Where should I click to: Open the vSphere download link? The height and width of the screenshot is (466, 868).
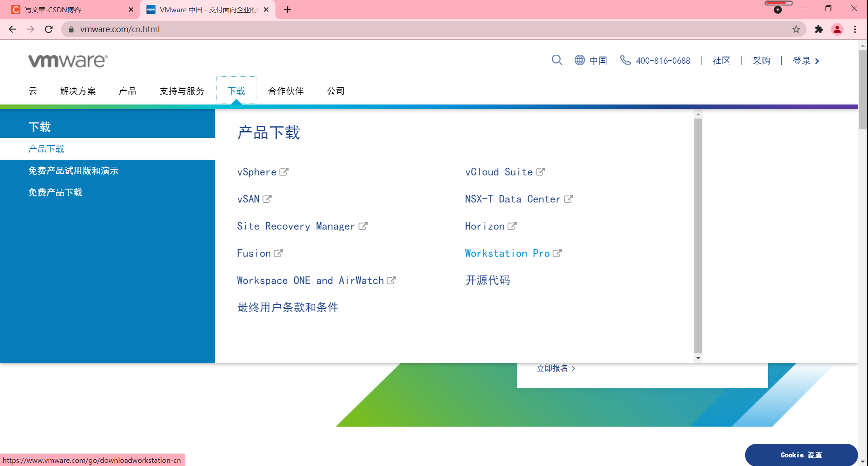pos(257,172)
